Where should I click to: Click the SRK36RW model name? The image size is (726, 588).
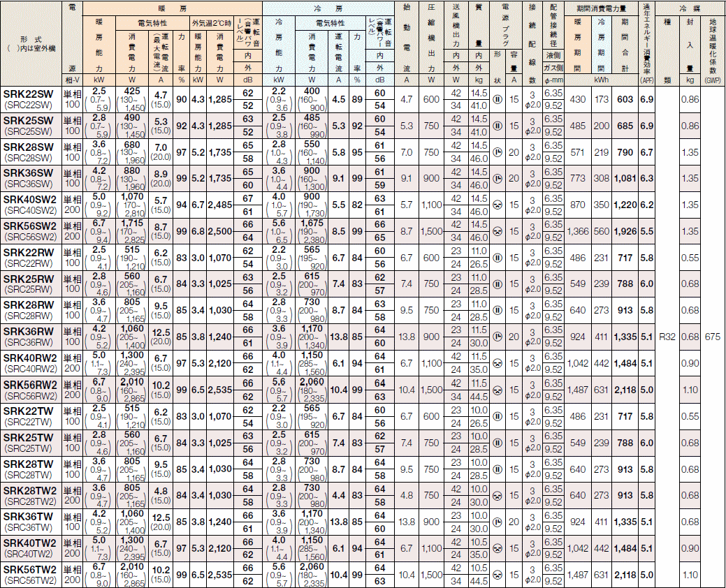coord(29,332)
